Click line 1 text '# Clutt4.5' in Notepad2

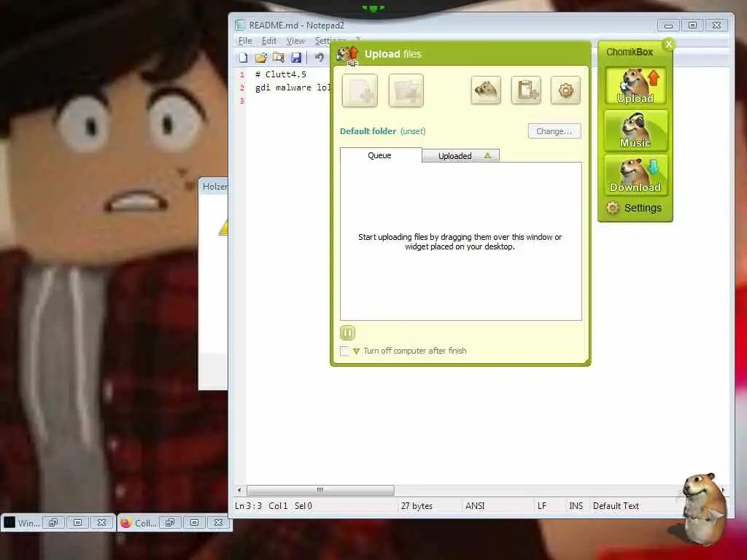[x=281, y=74]
